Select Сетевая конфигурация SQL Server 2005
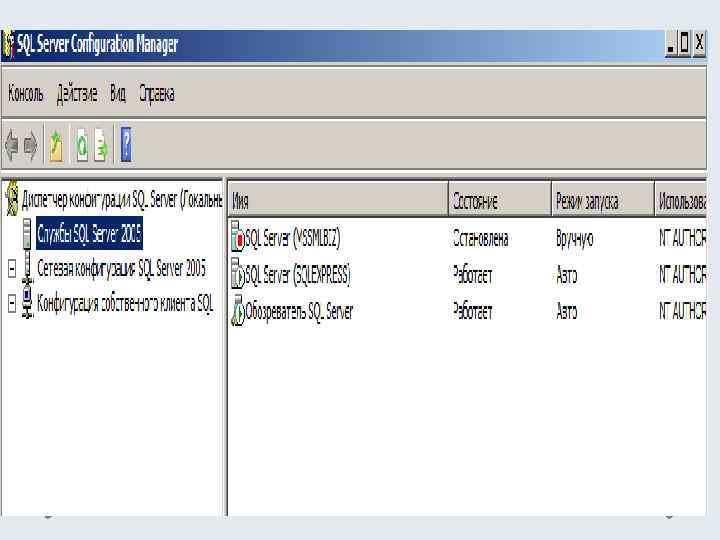 pos(121,269)
